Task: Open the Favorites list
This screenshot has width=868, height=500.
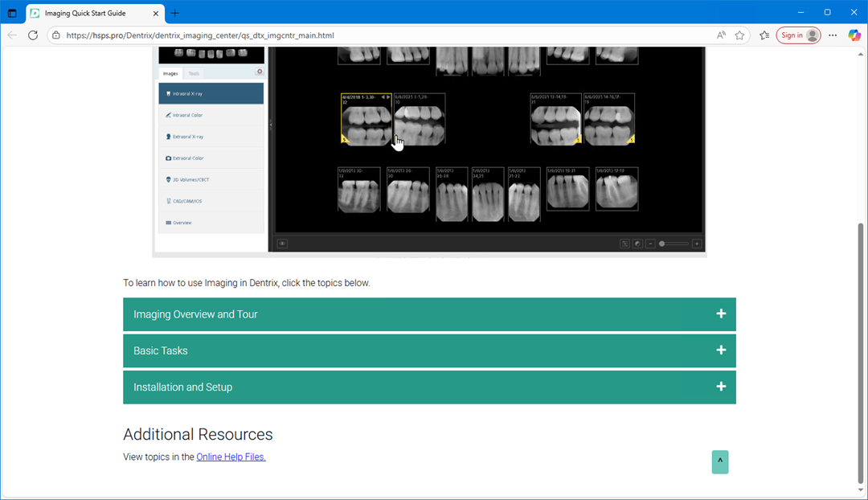Action: (x=764, y=35)
